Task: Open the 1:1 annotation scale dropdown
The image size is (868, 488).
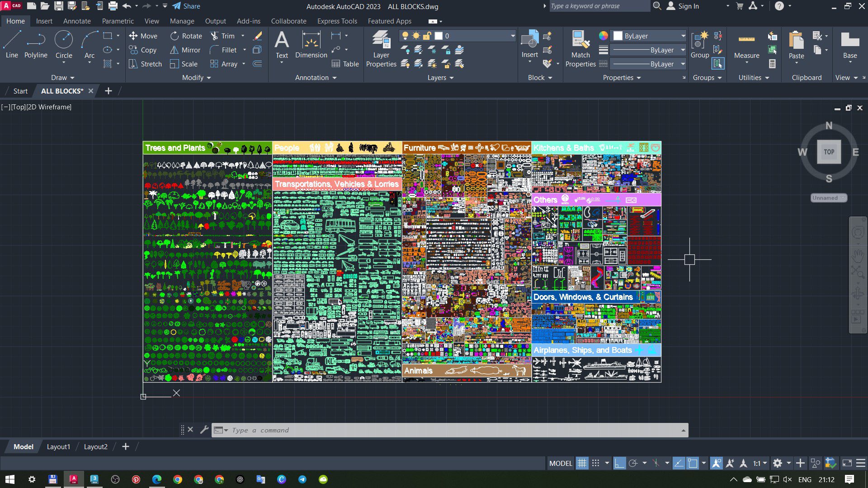Action: pyautogui.click(x=760, y=463)
